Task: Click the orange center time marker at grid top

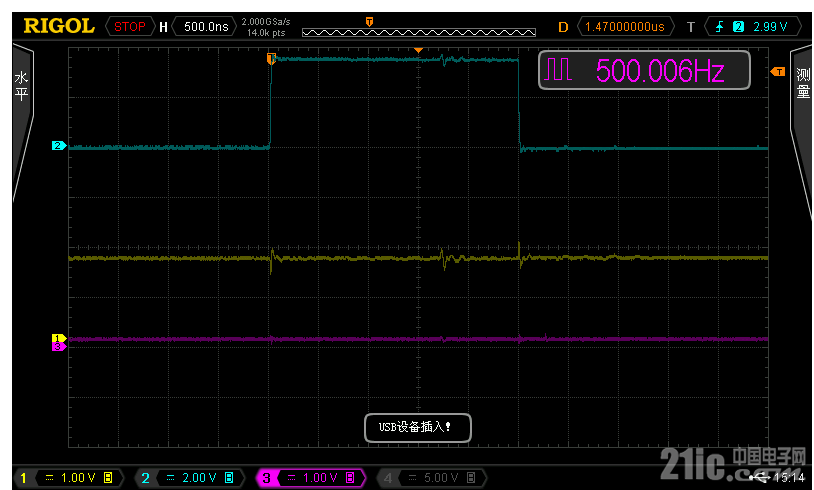Action: point(418,50)
